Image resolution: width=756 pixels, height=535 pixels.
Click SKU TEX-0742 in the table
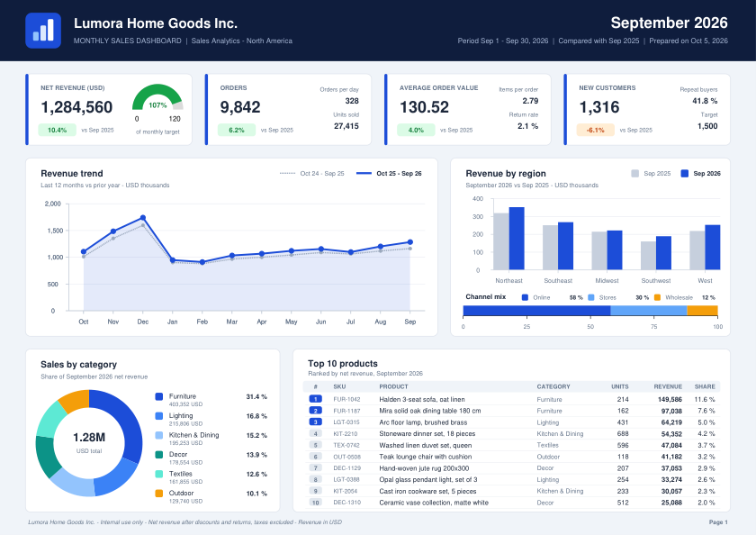(x=346, y=445)
